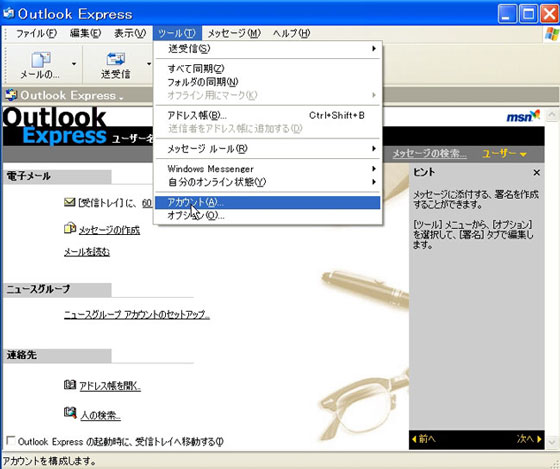Screen dimensions: 560x469
Task: Click the scrollbar up arrow
Action: click(x=552, y=115)
